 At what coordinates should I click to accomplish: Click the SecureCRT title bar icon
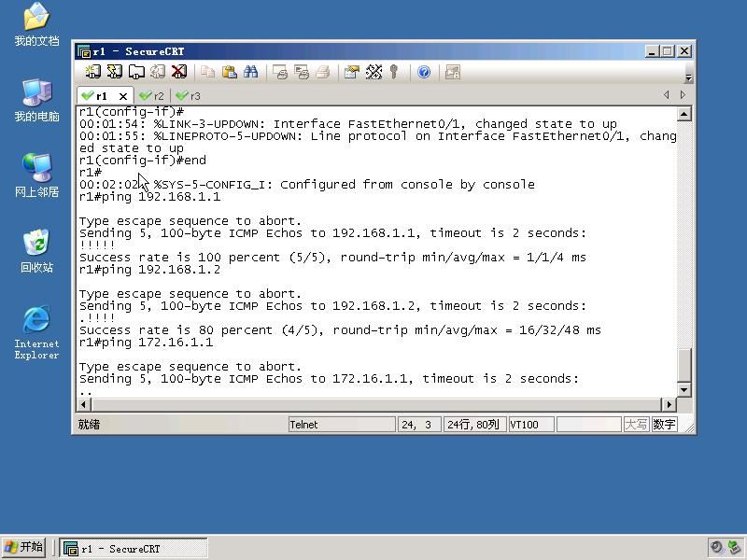[x=84, y=51]
